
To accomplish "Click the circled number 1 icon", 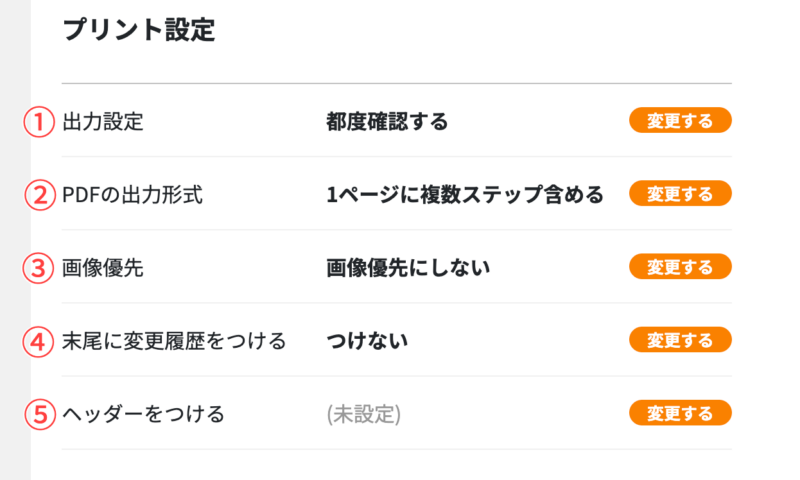I will point(38,122).
